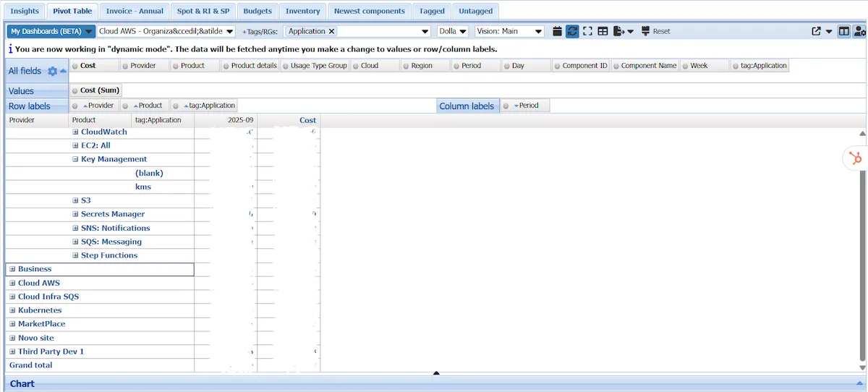Expand the Third Party Dev 1 row
The height and width of the screenshot is (392, 868).
click(12, 351)
